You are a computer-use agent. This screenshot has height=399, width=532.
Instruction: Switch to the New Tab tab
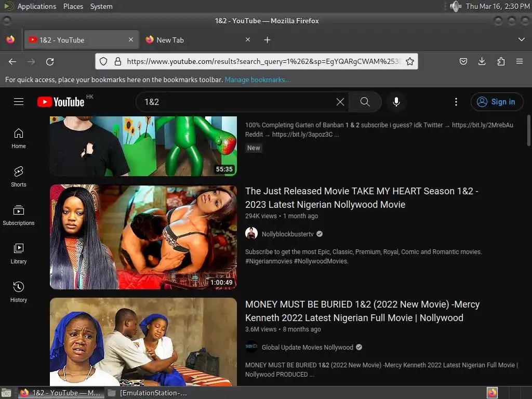pyautogui.click(x=198, y=39)
